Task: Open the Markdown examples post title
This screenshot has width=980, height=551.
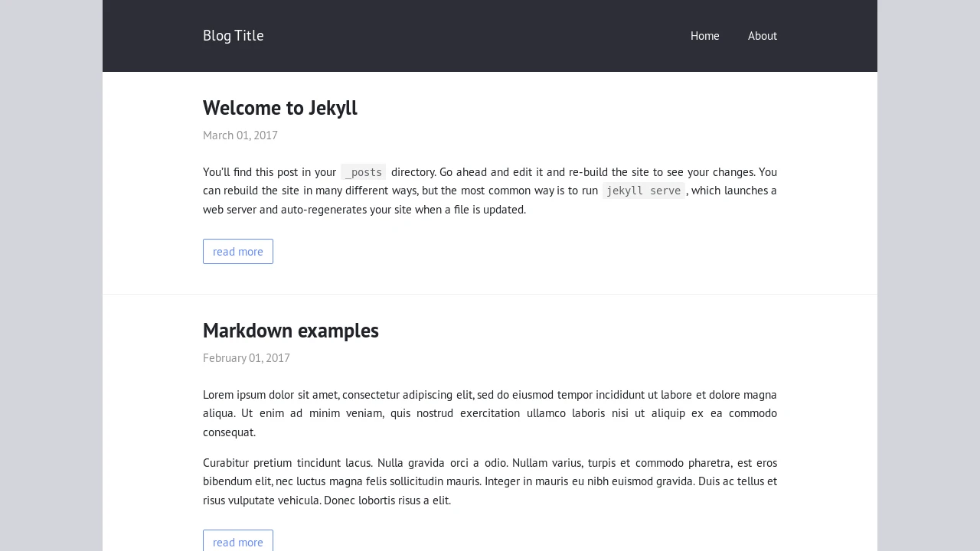Action: tap(291, 331)
